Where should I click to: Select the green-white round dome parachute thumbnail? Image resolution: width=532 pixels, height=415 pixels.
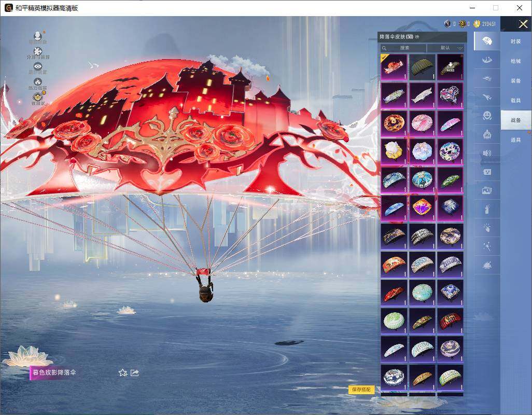[x=394, y=321]
